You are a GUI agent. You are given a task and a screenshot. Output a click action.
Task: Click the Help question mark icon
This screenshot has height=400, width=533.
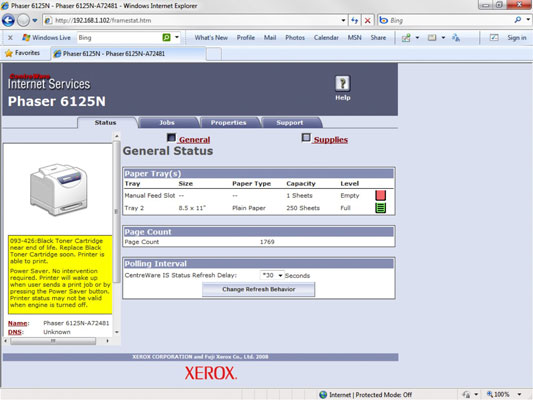(x=343, y=84)
